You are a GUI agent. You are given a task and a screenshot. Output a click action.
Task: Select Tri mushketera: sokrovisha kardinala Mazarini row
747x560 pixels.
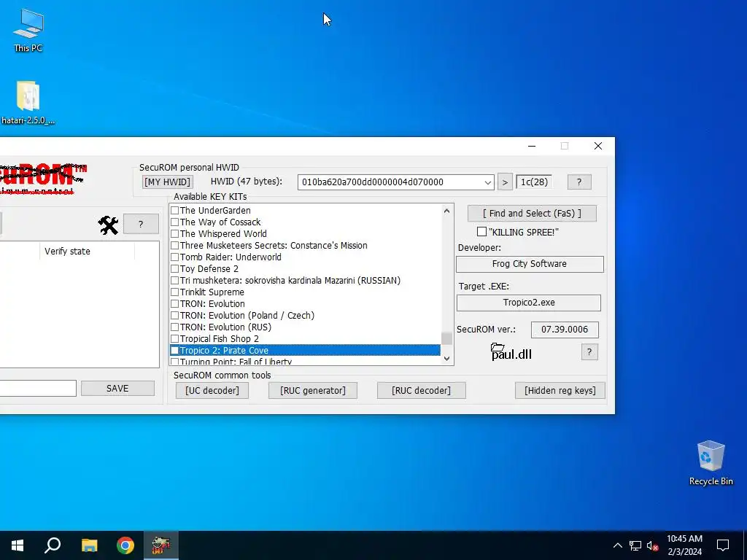[x=305, y=281]
